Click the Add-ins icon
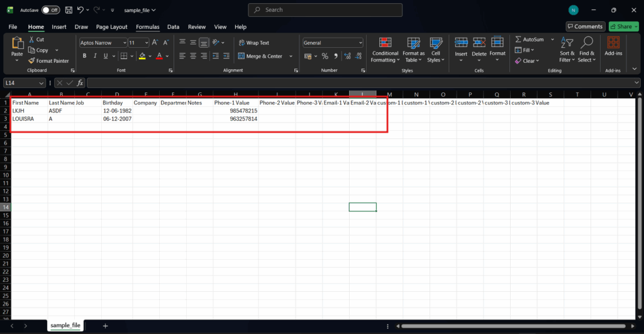Screen dimensions: 644x334 tap(613, 47)
